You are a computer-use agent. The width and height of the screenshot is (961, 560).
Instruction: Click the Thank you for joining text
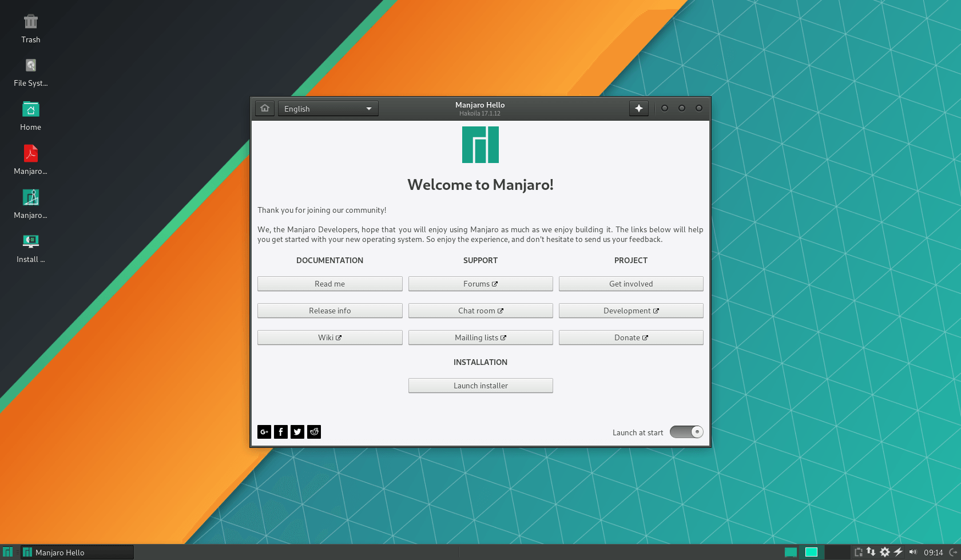[322, 210]
